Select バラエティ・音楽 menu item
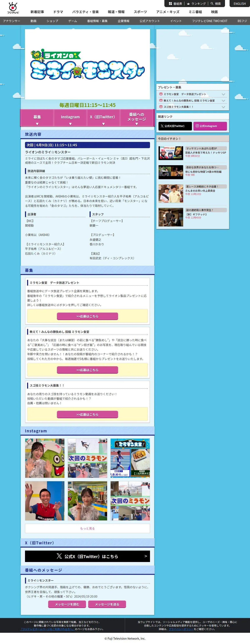Viewport: 250px width, 644px height. (x=86, y=12)
